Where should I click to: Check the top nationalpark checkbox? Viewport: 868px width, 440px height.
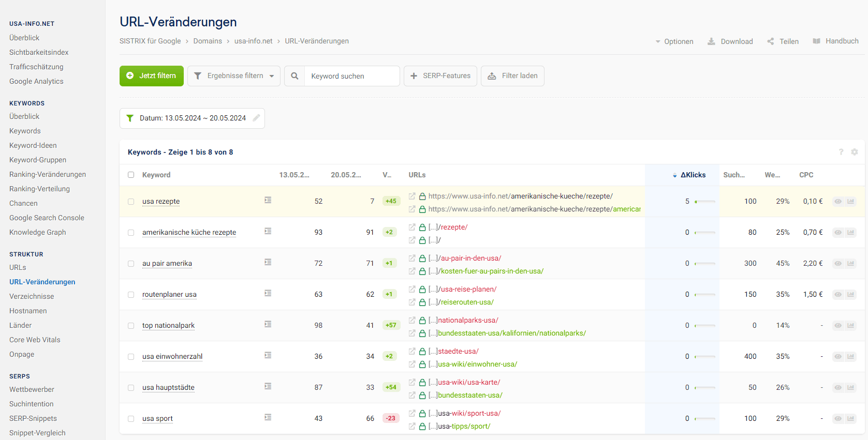[131, 326]
